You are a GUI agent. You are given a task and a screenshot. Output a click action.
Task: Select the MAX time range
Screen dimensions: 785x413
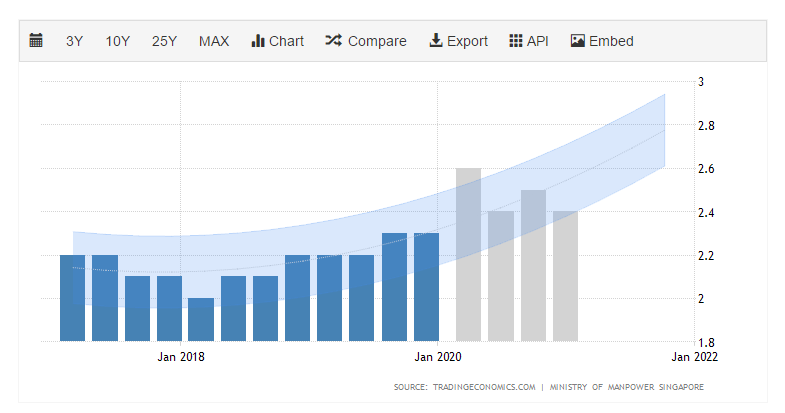click(x=214, y=41)
